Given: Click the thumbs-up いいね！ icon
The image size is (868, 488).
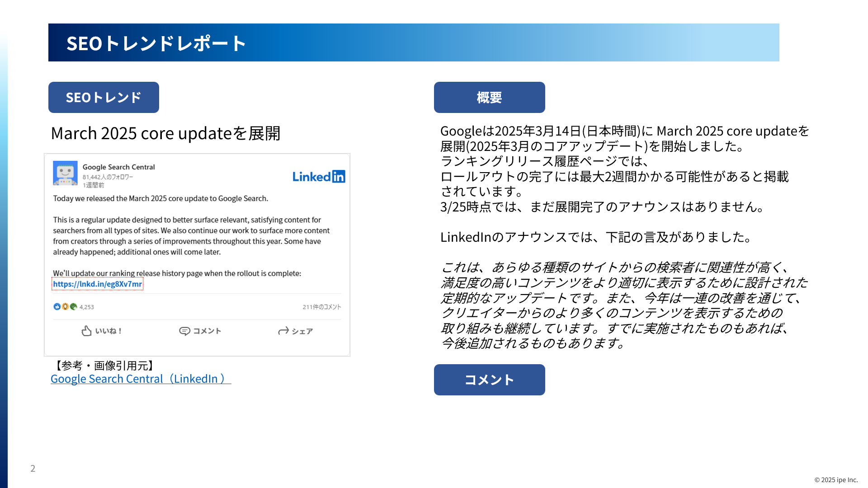Looking at the screenshot, I should [x=86, y=331].
